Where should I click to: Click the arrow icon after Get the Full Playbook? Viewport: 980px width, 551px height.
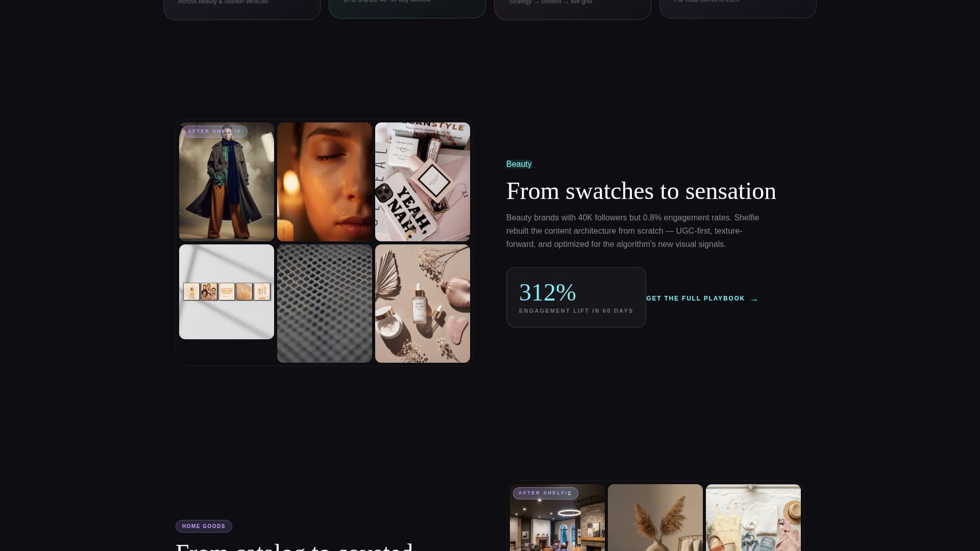(x=754, y=299)
